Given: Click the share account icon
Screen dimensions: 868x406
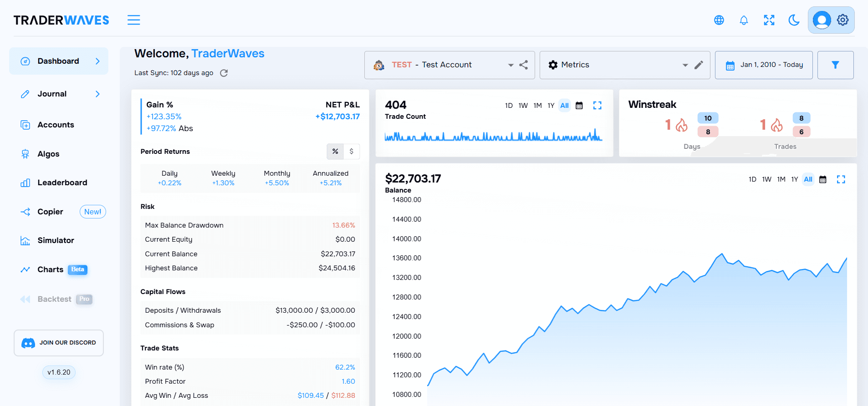Looking at the screenshot, I should [524, 65].
